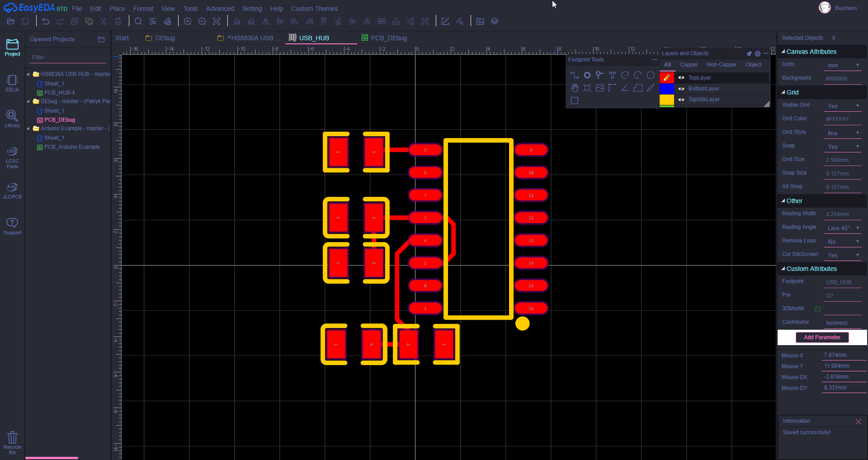Open the Support sidebar panel
The width and height of the screenshot is (868, 460).
click(12, 226)
